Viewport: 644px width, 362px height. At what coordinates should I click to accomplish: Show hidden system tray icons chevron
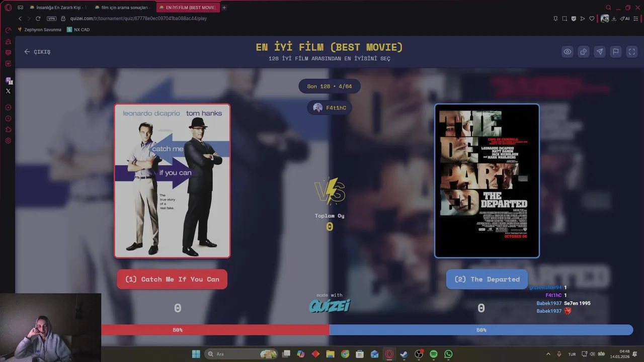coord(548,354)
